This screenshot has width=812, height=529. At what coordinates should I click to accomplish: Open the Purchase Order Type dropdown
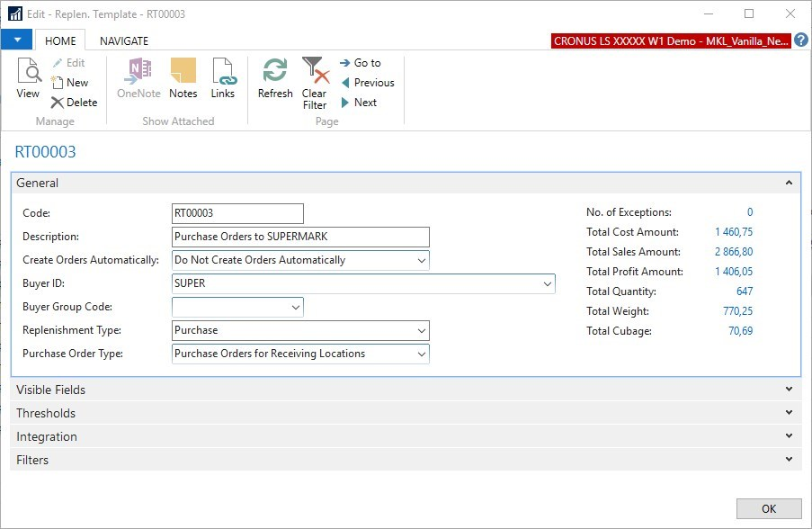[x=422, y=354]
